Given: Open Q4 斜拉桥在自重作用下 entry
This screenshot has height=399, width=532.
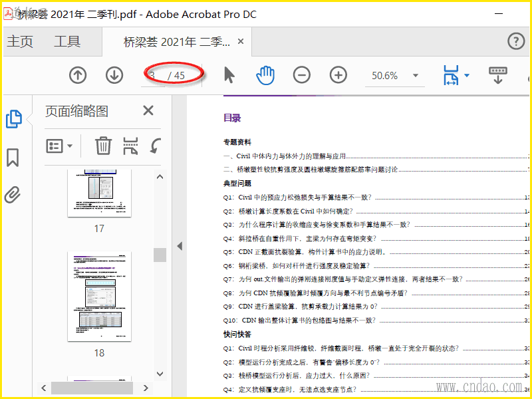Looking at the screenshot, I should point(376,239).
